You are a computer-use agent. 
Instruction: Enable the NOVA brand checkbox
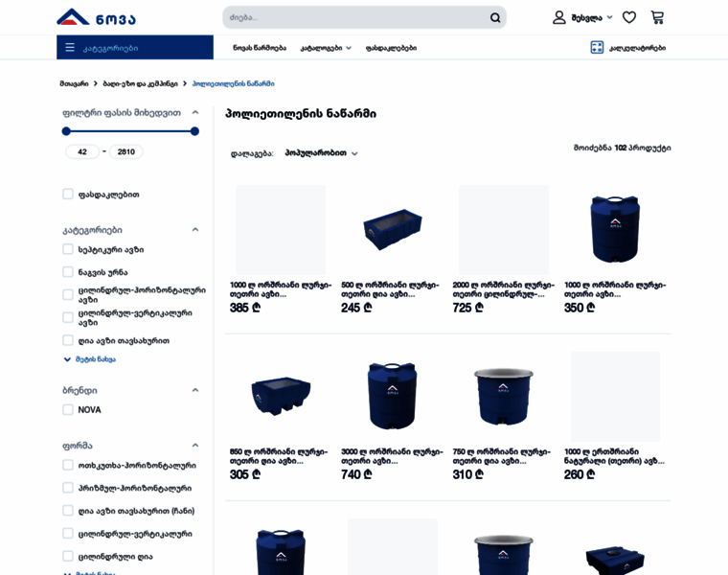[68, 409]
